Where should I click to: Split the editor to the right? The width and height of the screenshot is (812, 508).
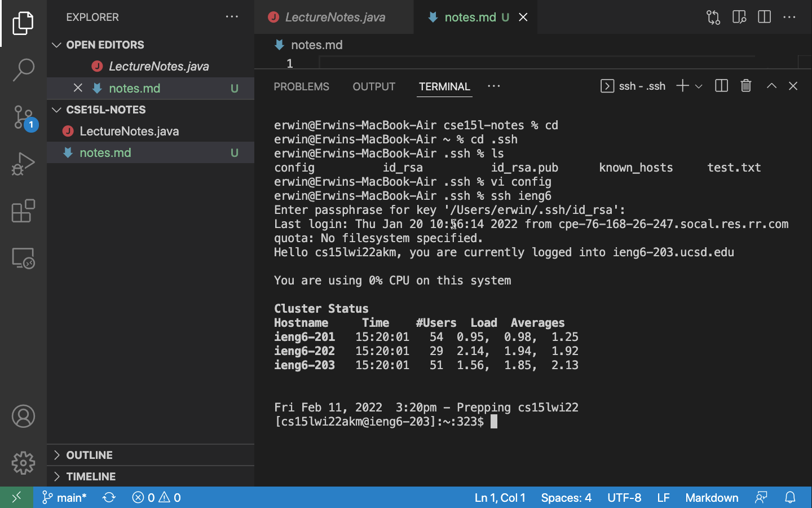765,17
